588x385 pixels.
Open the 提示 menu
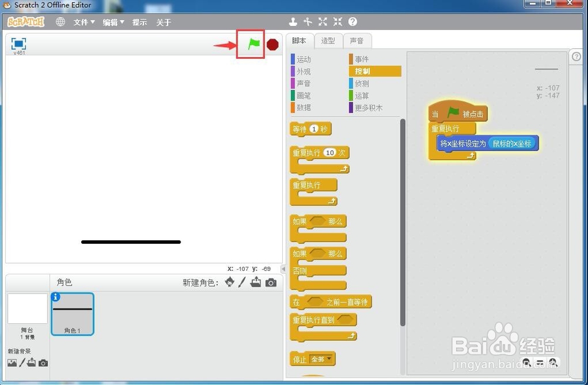click(139, 22)
